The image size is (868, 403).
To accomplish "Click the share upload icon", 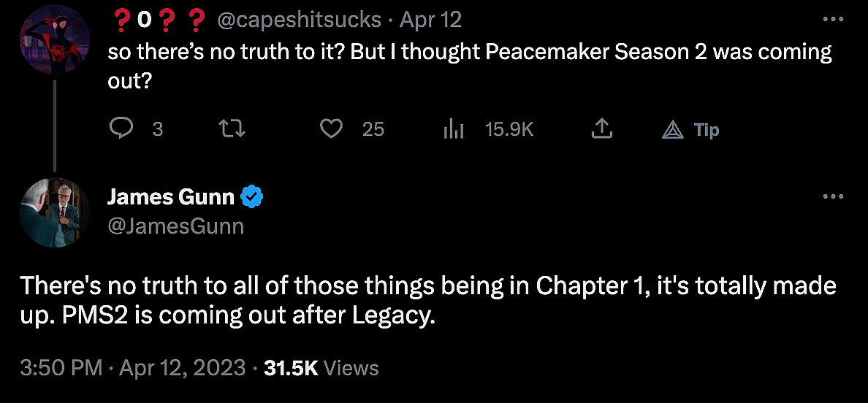I will 601,129.
